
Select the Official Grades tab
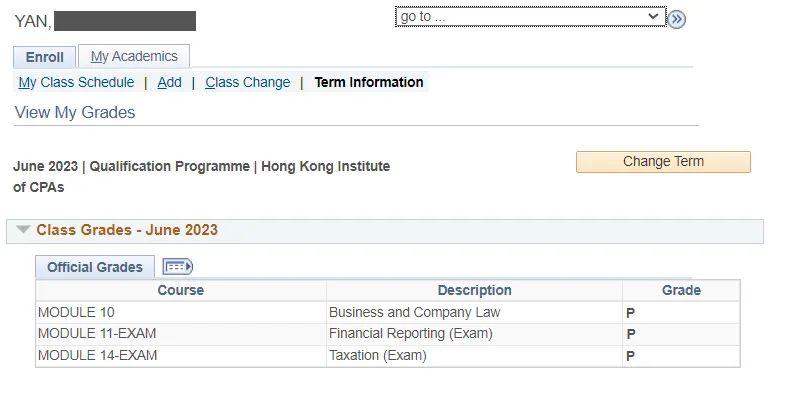point(95,267)
